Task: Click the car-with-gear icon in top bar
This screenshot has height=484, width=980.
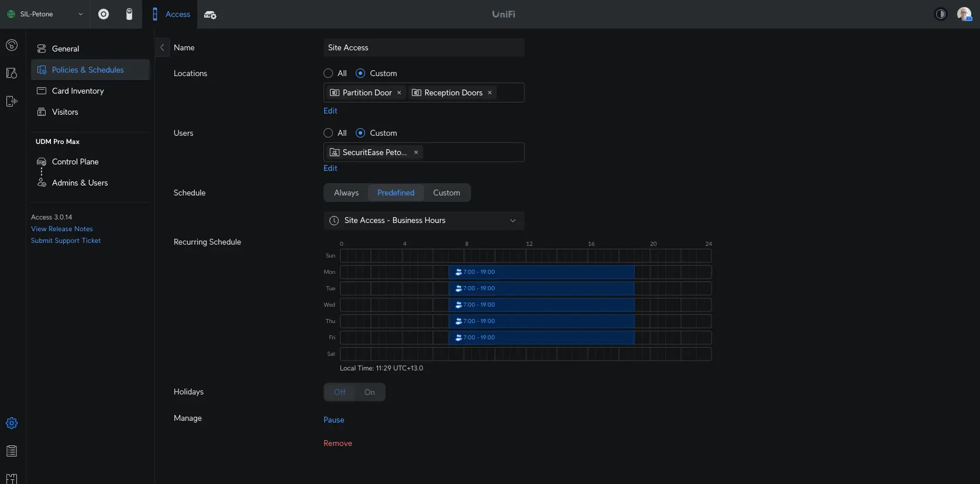Action: [210, 15]
